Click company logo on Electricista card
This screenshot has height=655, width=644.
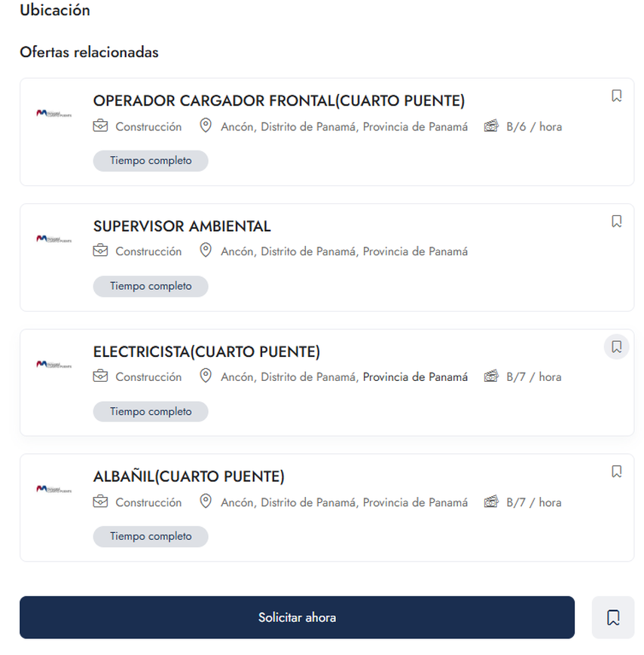pyautogui.click(x=53, y=364)
